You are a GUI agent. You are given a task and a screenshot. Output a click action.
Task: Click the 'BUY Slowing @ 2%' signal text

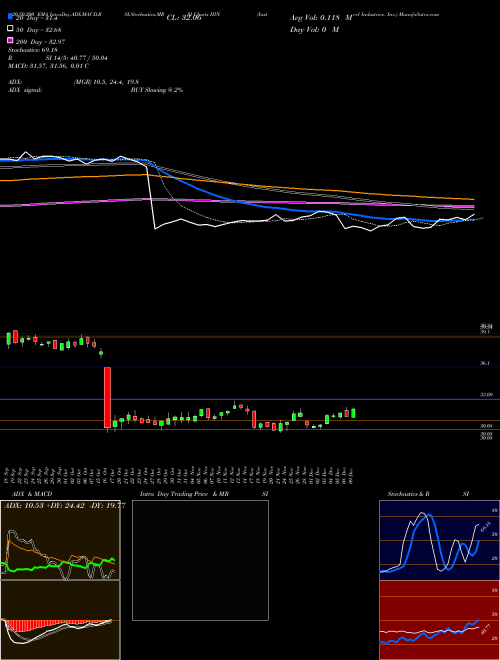coord(157,90)
